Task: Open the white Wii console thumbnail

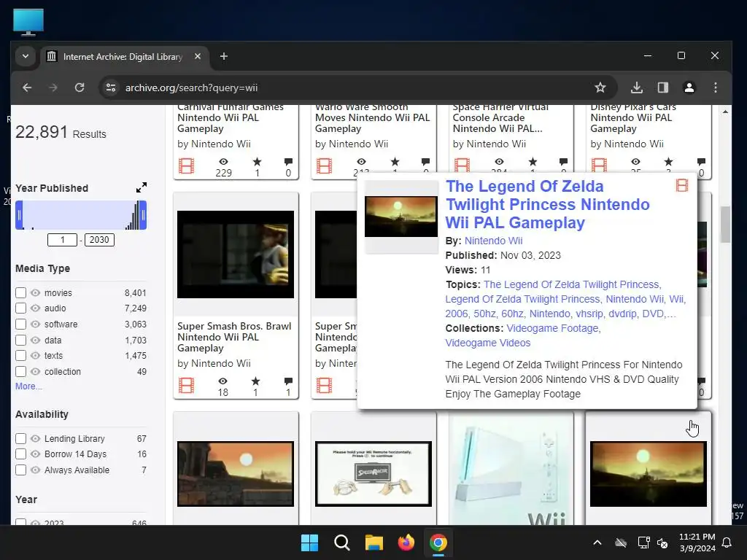Action: coord(511,469)
